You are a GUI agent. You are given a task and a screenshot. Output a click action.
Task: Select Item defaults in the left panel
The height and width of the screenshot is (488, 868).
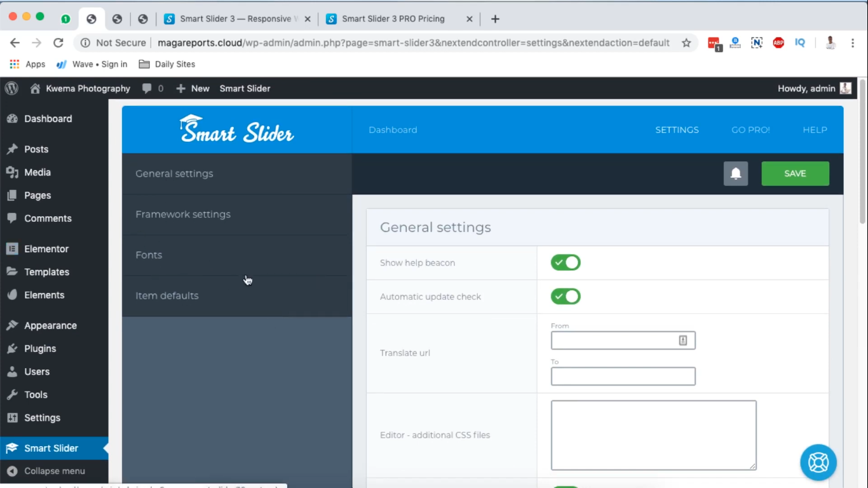237,295
